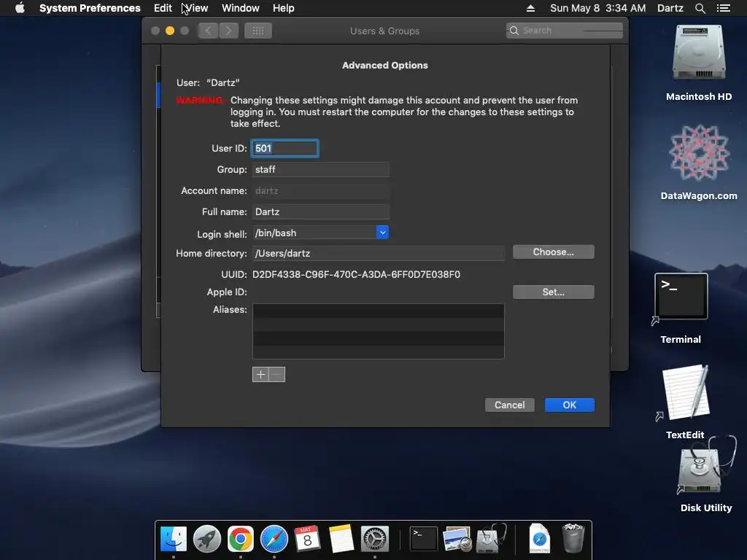The height and width of the screenshot is (560, 747).
Task: Open the Edit menu
Action: [x=163, y=8]
